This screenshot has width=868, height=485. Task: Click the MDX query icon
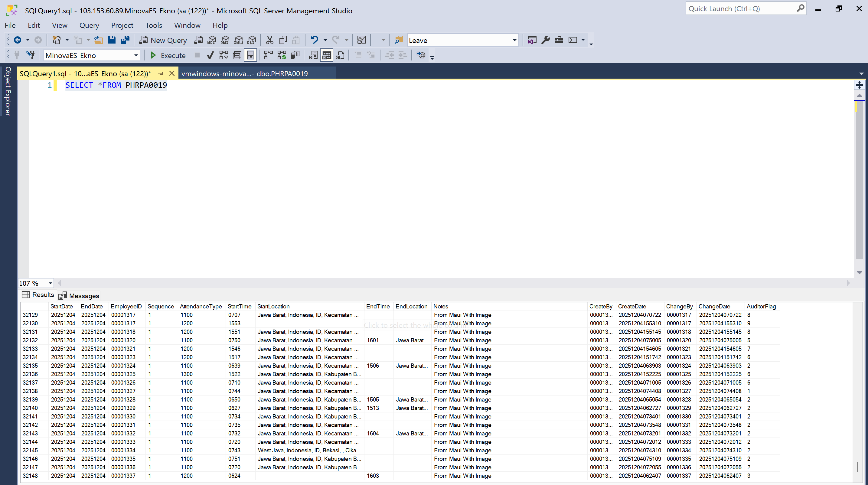pyautogui.click(x=212, y=41)
